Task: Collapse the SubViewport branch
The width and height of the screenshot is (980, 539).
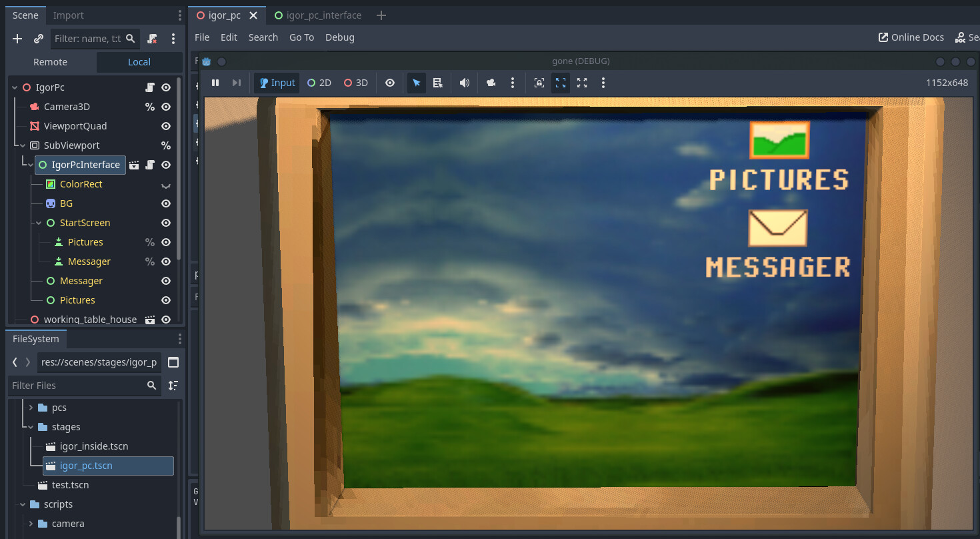Action: (x=23, y=145)
